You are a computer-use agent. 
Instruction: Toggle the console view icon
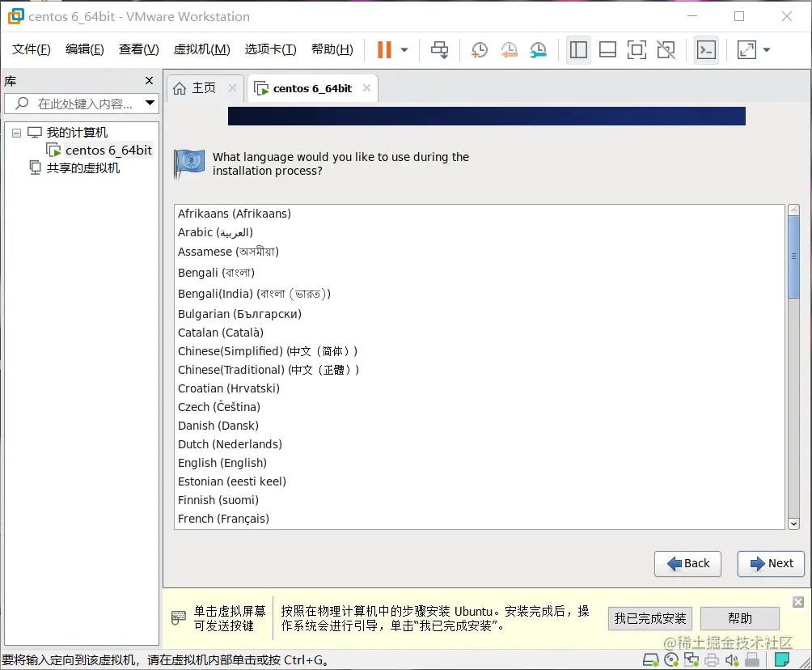click(706, 49)
